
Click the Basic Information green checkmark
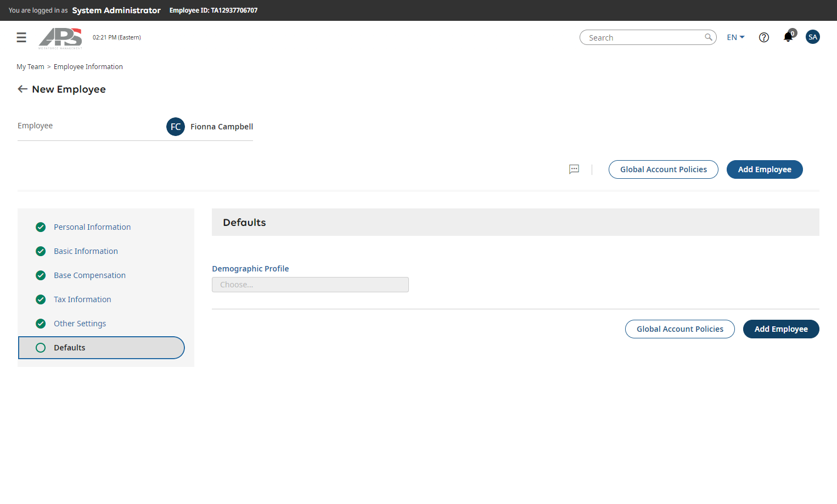click(x=41, y=251)
